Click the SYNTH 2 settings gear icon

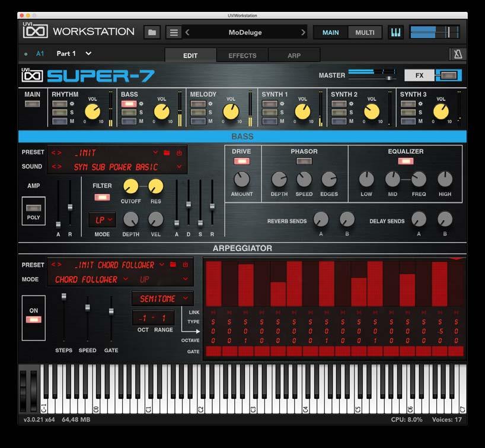coord(351,104)
